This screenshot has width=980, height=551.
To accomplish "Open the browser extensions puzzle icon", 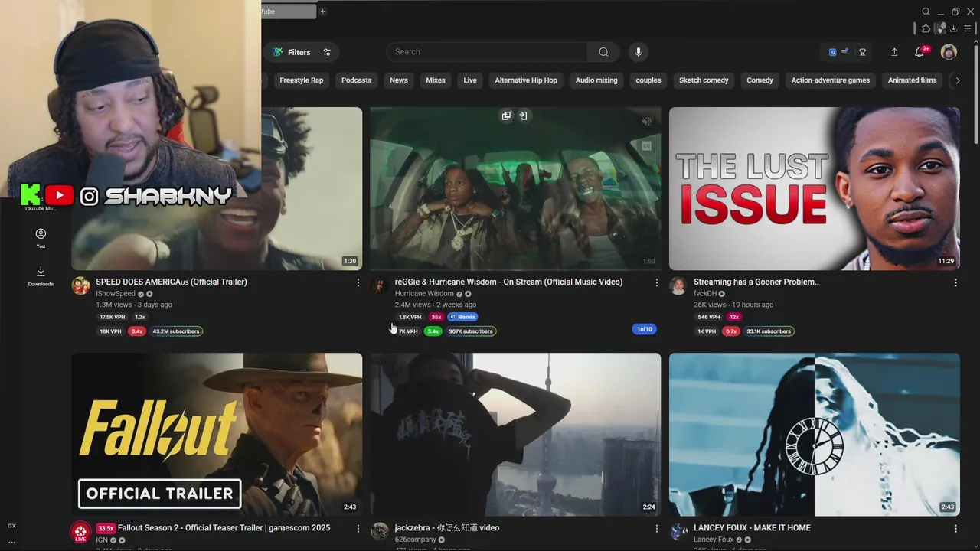I will pos(926,28).
